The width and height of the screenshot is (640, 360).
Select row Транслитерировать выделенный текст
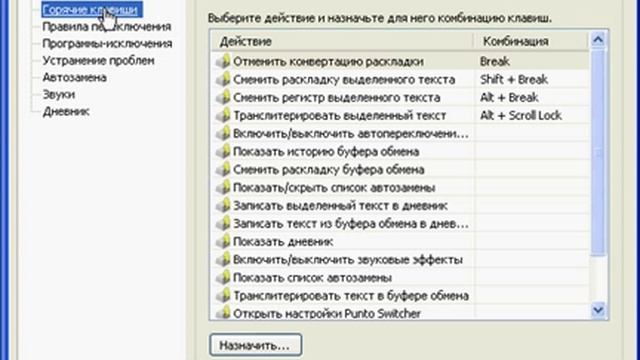pyautogui.click(x=400, y=116)
